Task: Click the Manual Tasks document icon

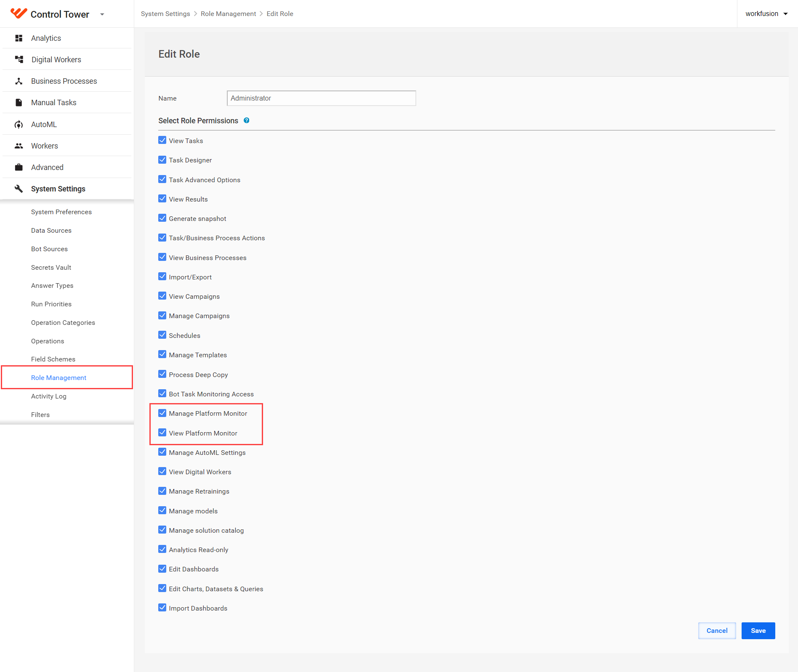Action: point(19,103)
